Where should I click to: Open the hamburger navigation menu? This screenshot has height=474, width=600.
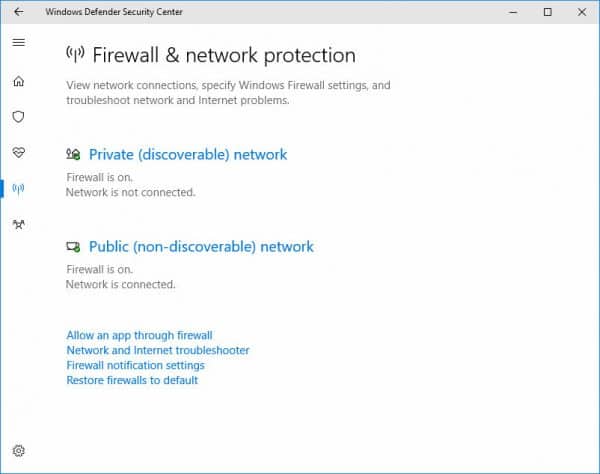[x=18, y=42]
